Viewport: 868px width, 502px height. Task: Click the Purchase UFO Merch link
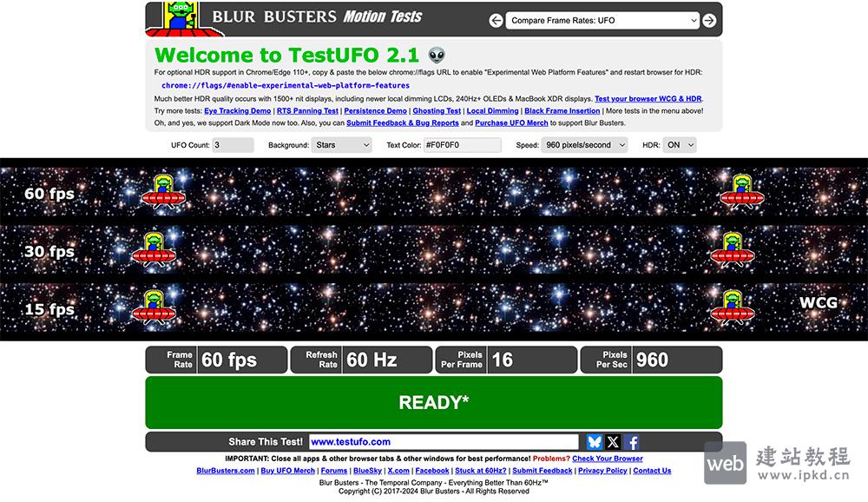[x=511, y=123]
